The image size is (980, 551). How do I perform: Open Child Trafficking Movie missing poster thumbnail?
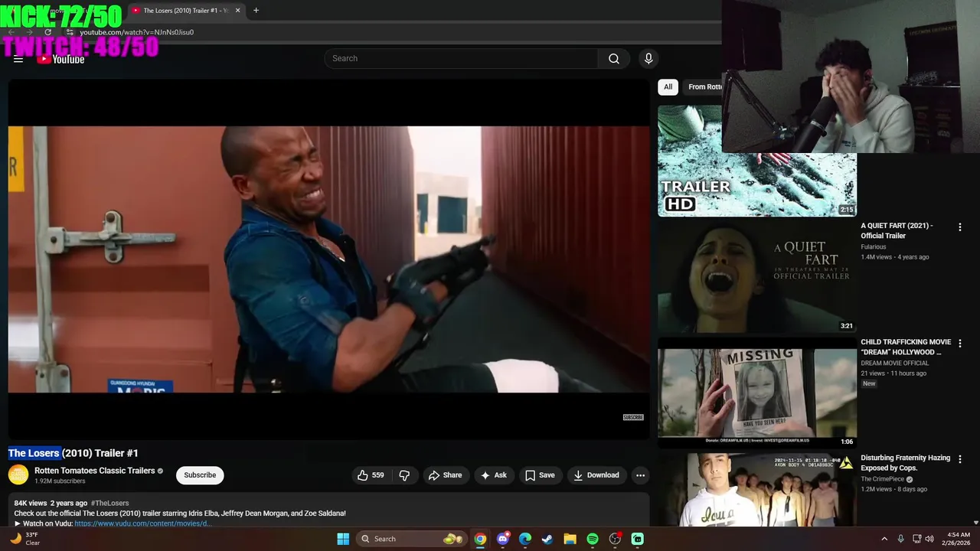pos(757,393)
